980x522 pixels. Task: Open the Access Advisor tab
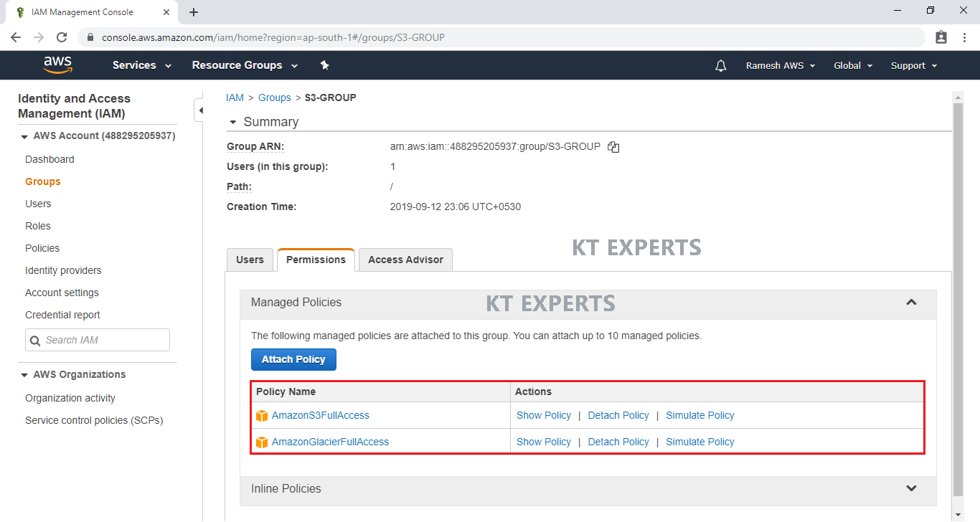(405, 260)
